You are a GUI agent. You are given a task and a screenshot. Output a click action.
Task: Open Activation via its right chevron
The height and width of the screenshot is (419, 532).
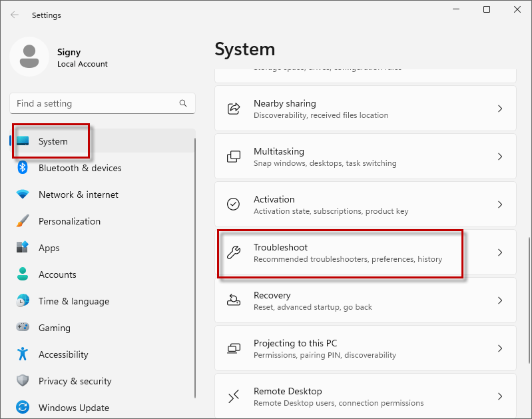click(500, 205)
